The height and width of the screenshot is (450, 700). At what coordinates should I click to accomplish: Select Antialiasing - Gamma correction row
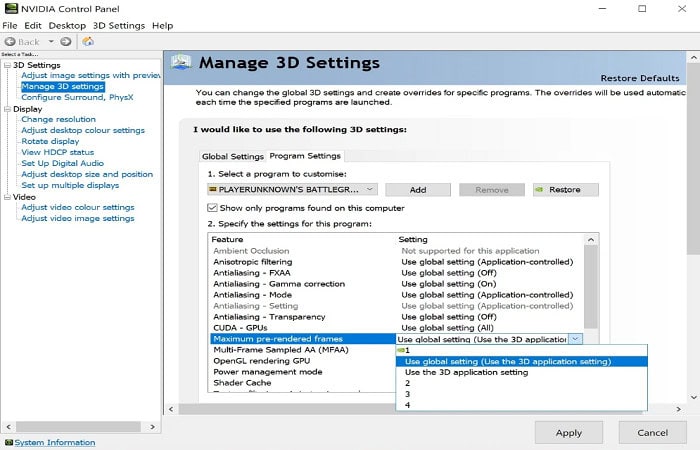coord(396,284)
